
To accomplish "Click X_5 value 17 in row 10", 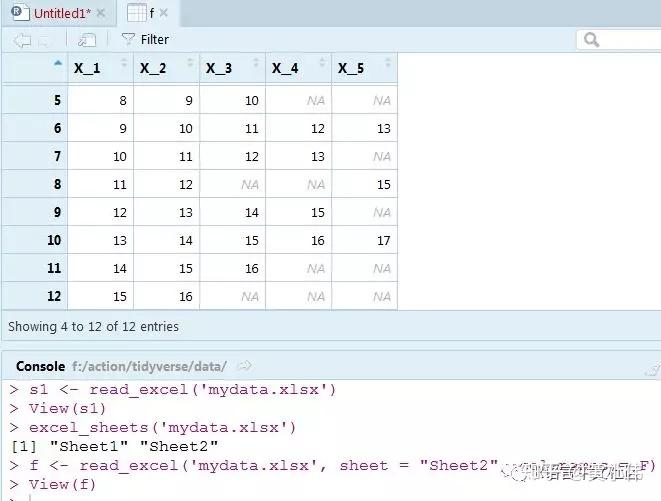I will (x=383, y=240).
